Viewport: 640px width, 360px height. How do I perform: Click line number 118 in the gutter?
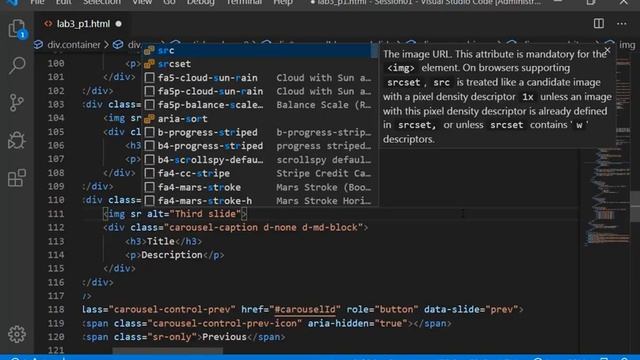[56, 309]
